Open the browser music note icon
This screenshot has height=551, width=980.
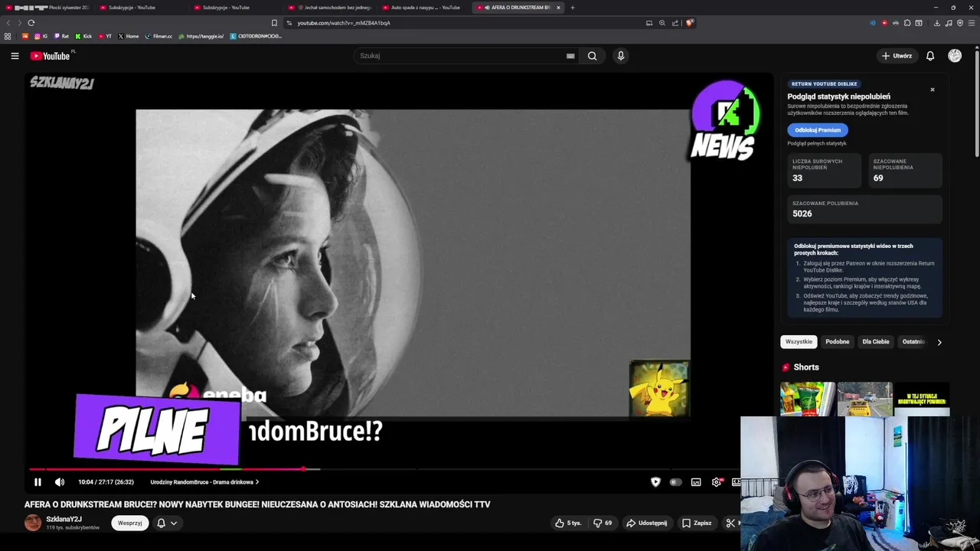(x=949, y=23)
